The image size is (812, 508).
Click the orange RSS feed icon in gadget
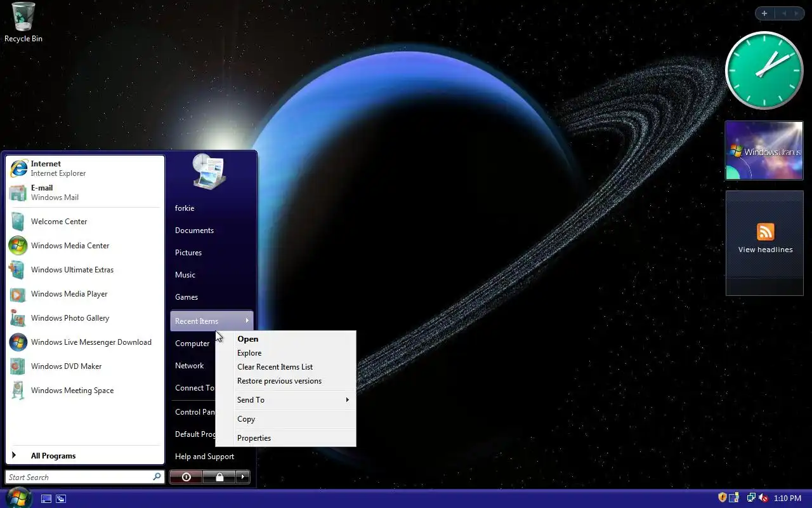[766, 232]
